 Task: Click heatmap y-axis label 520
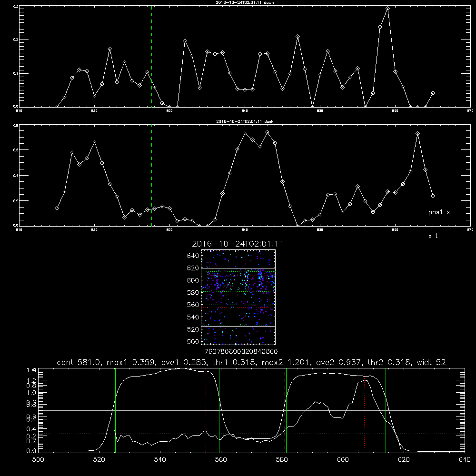[x=193, y=329]
